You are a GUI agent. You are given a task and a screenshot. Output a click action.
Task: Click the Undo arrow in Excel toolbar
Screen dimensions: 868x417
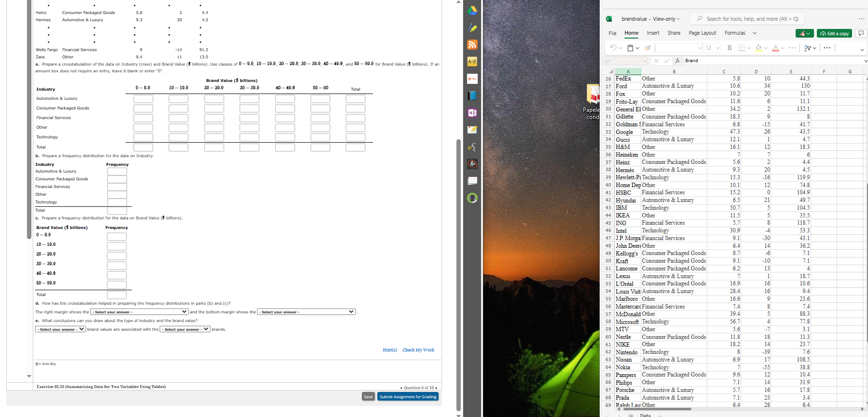[x=613, y=48]
